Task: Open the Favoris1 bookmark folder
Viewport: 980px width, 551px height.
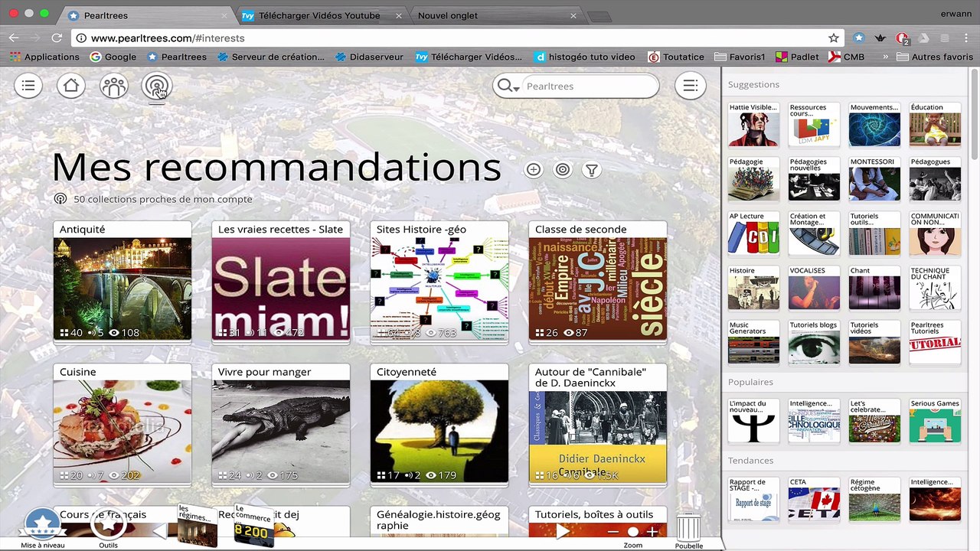Action: point(740,57)
